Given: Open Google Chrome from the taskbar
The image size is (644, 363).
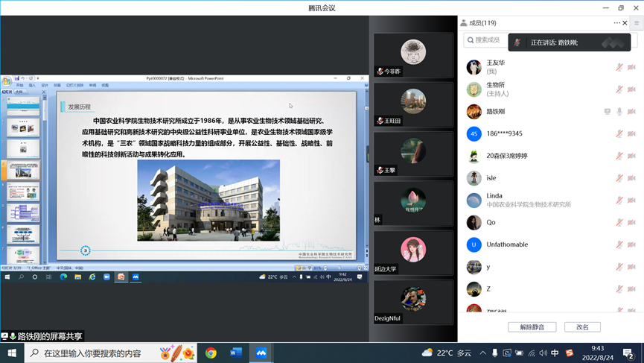Looking at the screenshot, I should pyautogui.click(x=211, y=353).
